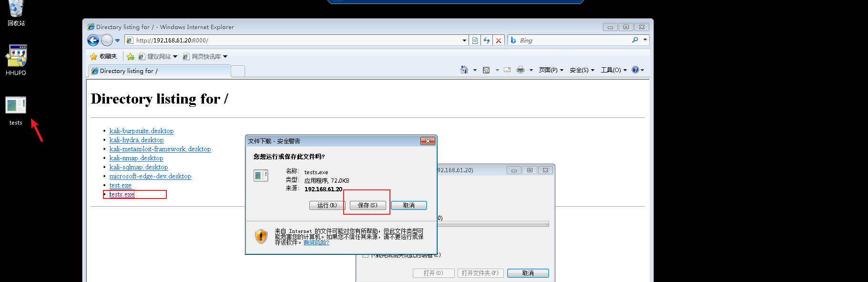Viewport: 868px width, 282px height.
Task: Open the kali-metasploit-framework.desktop link
Action: 160,149
